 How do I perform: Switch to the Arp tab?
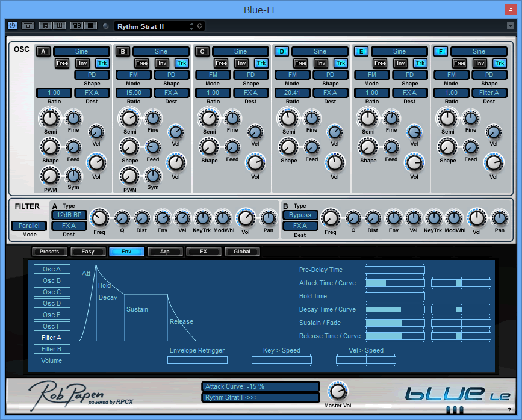point(165,252)
